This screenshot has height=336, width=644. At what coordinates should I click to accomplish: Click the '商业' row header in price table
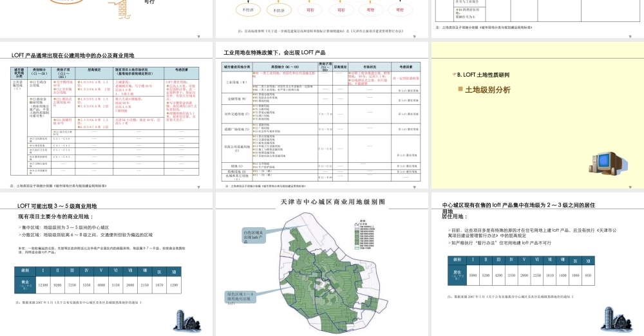pyautogui.click(x=26, y=285)
